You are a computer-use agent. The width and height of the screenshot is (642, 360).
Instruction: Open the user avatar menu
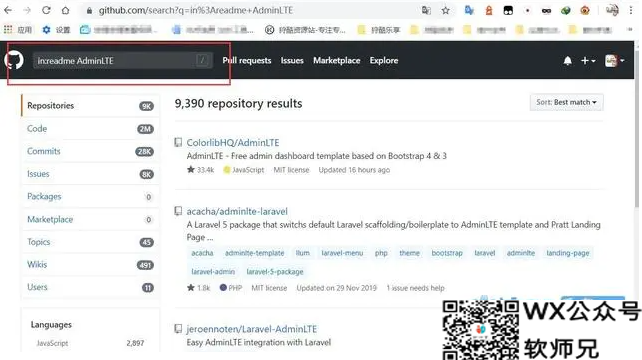[615, 61]
